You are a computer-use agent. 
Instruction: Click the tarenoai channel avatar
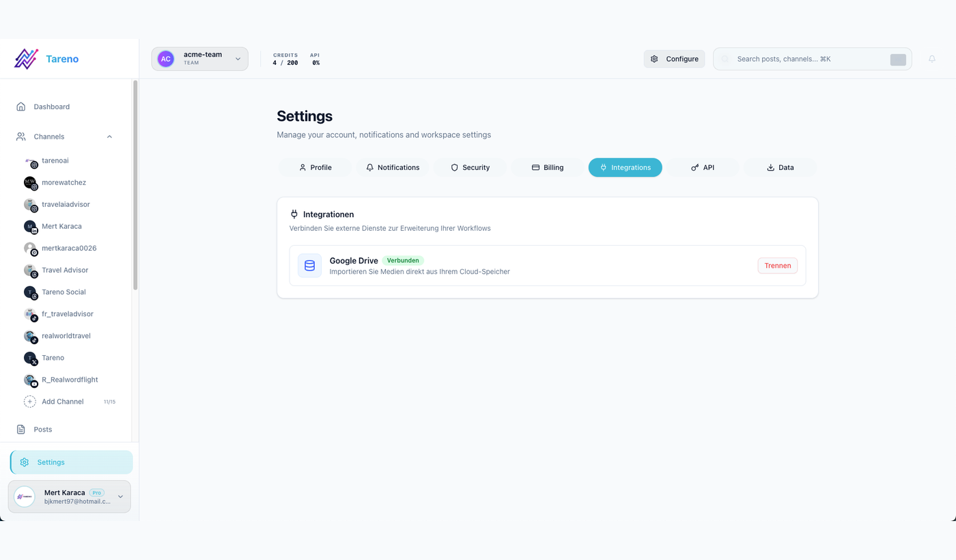[31, 161]
